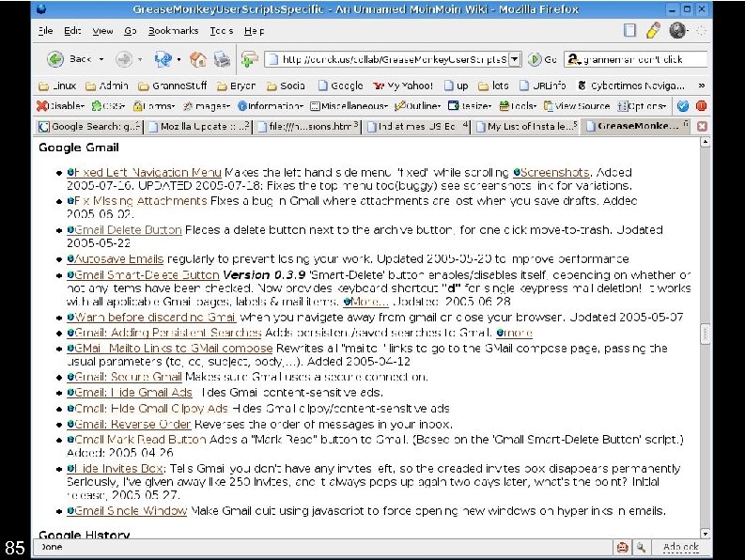The height and width of the screenshot is (560, 745).
Task: Show more bookmarks with chevron
Action: coord(701,86)
